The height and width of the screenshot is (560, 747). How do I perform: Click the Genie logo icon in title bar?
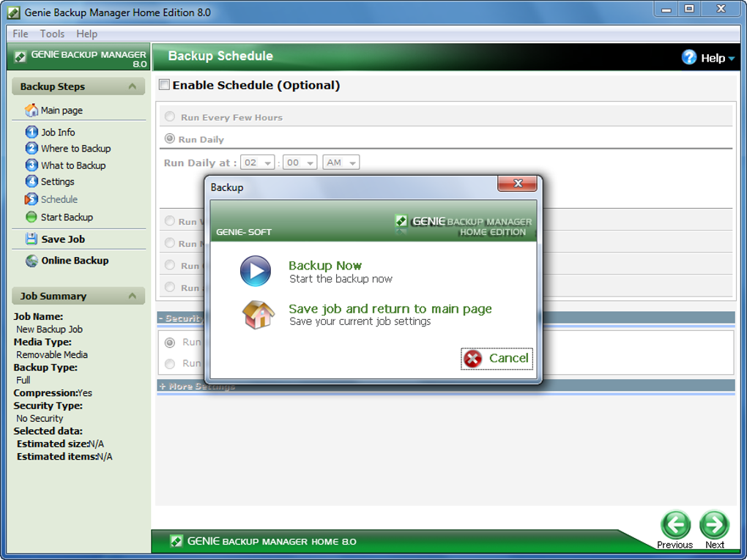(14, 12)
